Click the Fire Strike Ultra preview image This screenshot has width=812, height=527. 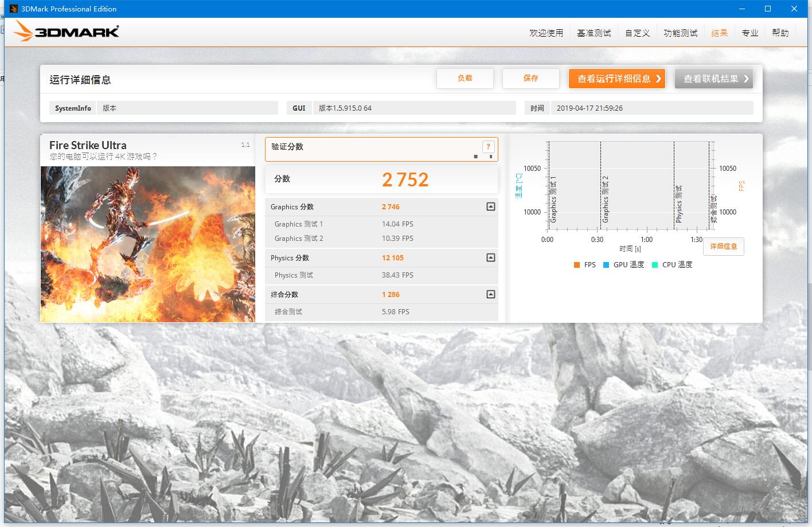(x=147, y=244)
